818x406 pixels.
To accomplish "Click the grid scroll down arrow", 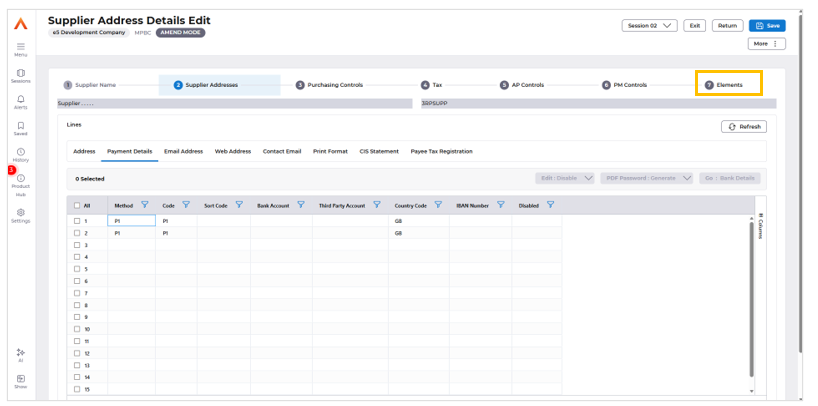I will pyautogui.click(x=751, y=391).
